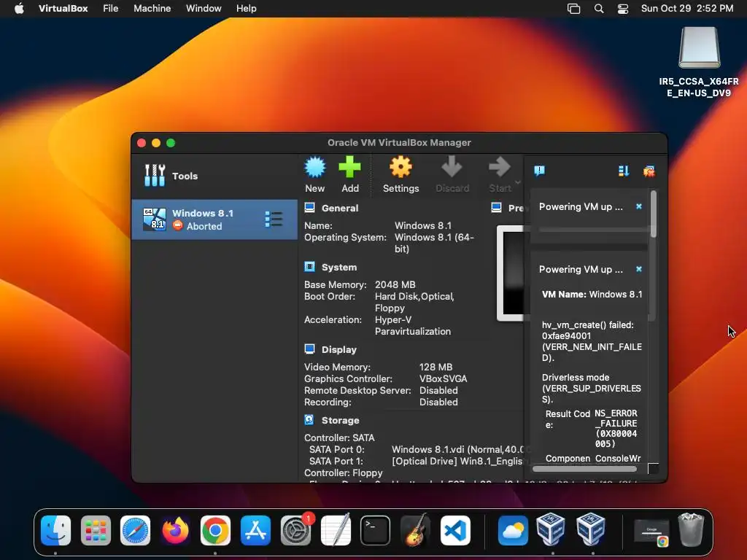The width and height of the screenshot is (747, 560).
Task: Open the Weather app from the Dock
Action: tap(513, 530)
